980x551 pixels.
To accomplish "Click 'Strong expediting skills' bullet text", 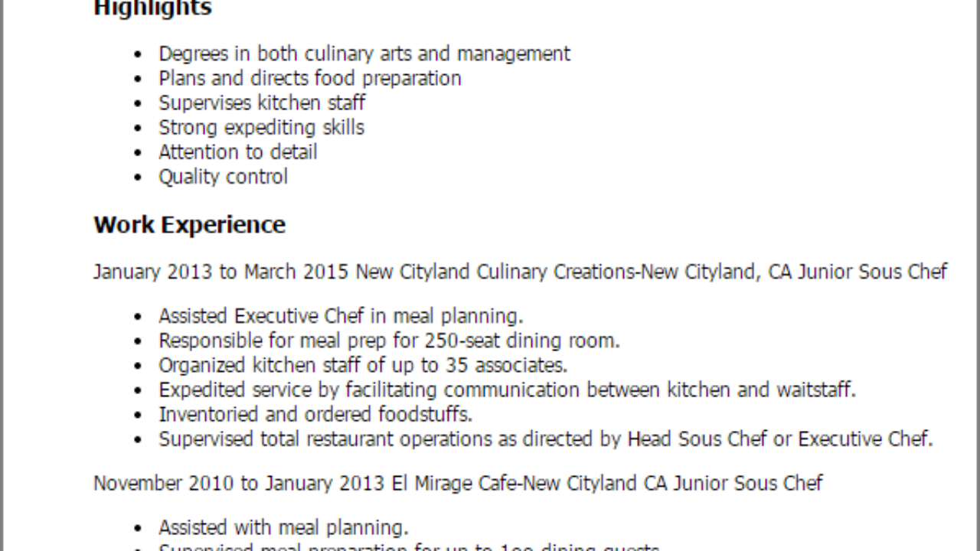I will (x=261, y=128).
